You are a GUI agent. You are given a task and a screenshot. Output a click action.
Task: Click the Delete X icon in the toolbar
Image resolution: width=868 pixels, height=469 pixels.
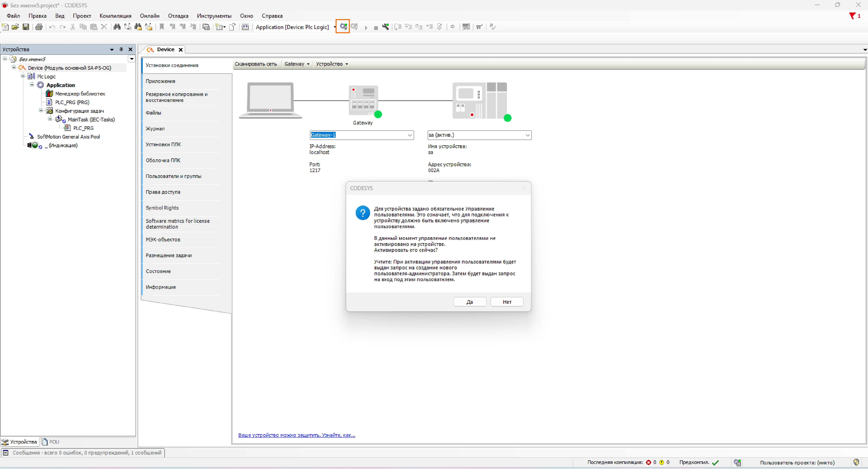pos(104,27)
